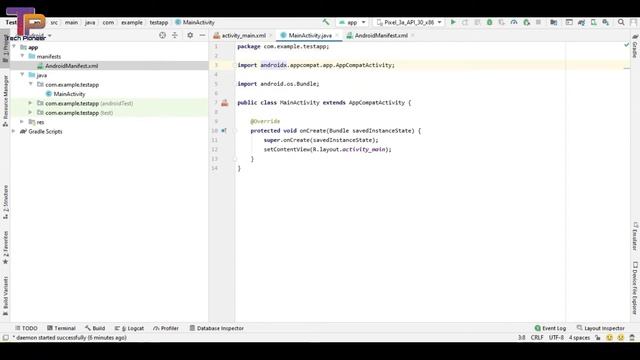Toggle the Device File Explorer tool window
The image size is (640, 360).
[x=635, y=288]
